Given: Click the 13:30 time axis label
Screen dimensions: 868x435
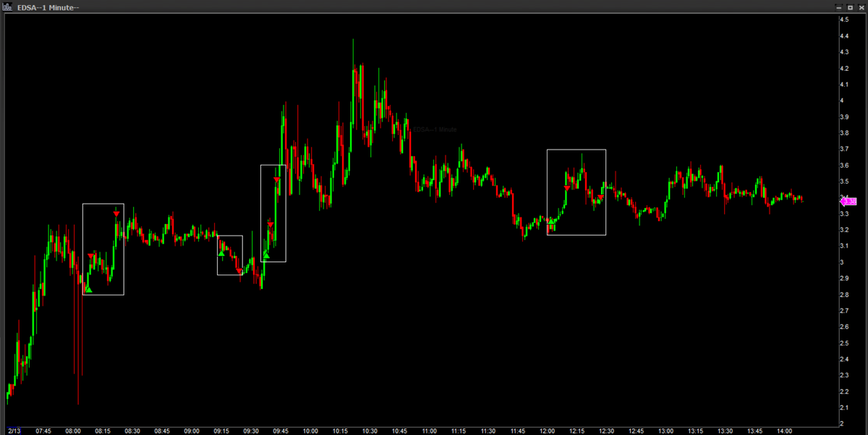Looking at the screenshot, I should (726, 431).
